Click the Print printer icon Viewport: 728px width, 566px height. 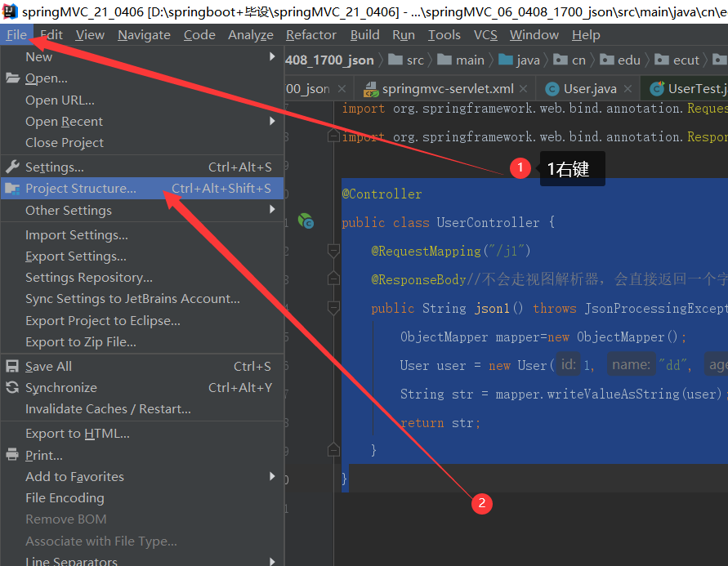pos(12,454)
